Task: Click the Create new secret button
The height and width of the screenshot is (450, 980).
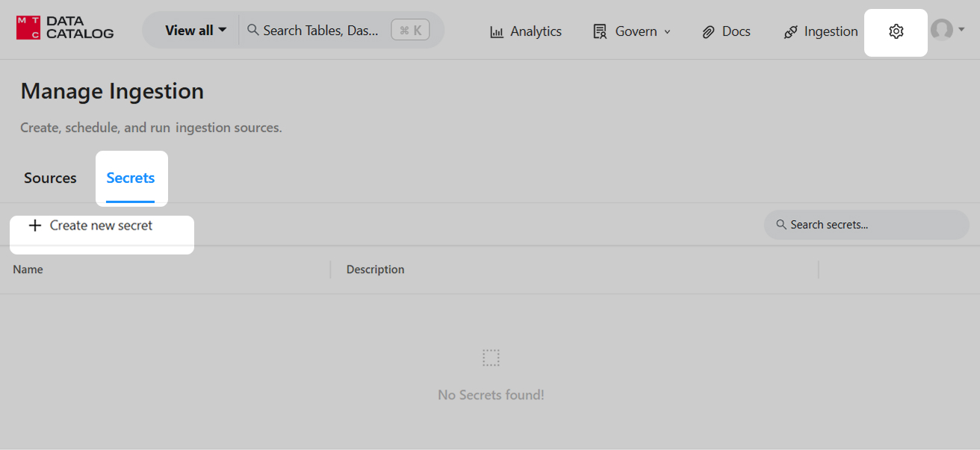Action: pyautogui.click(x=101, y=225)
